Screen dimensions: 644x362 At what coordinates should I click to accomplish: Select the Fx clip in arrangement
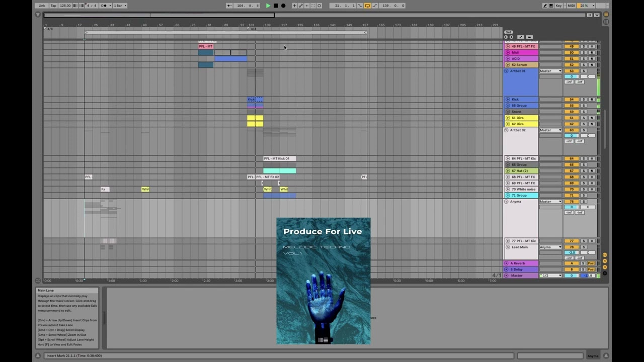[x=105, y=189]
